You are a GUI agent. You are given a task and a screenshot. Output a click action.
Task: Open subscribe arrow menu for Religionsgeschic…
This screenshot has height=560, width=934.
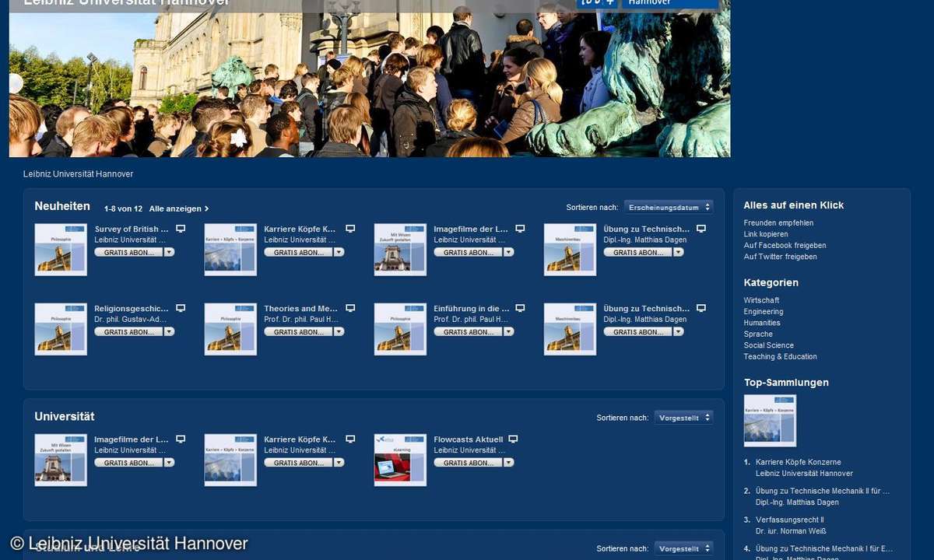click(x=169, y=331)
